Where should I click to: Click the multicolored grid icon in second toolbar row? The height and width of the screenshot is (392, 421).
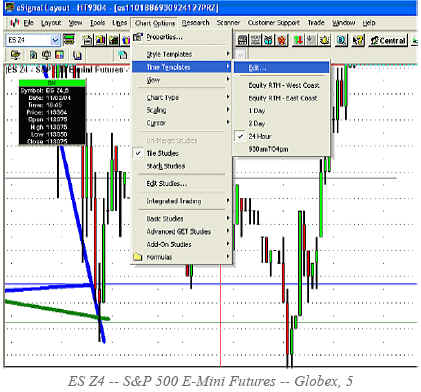point(59,55)
